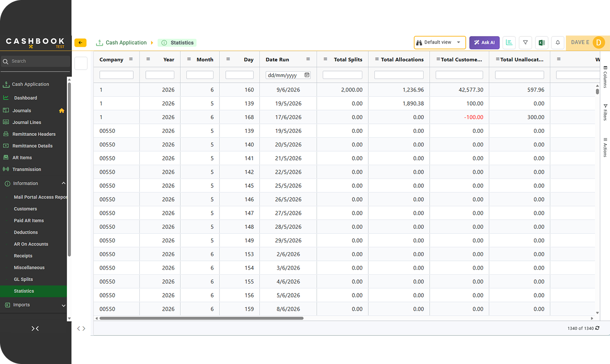Click the refresh icon beside 1340 of 1340
Screen dimensions: 610x364
[597, 328]
